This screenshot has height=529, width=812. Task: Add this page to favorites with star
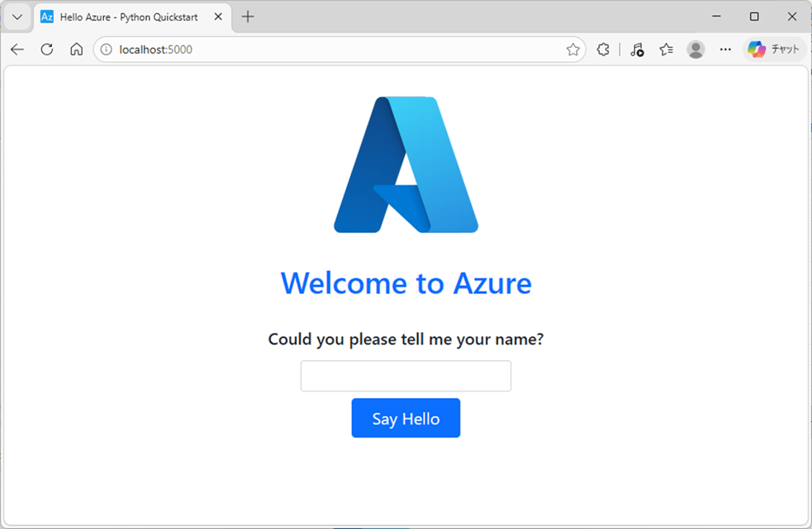[573, 49]
